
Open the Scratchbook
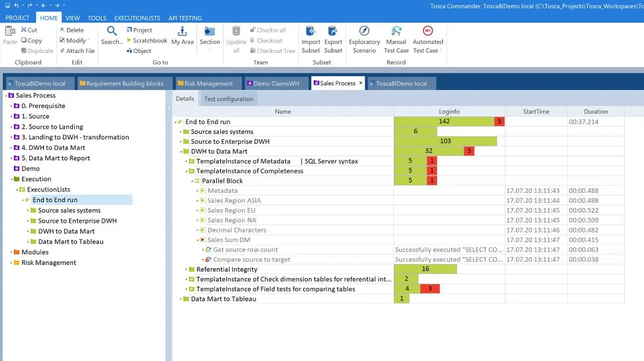tap(147, 40)
